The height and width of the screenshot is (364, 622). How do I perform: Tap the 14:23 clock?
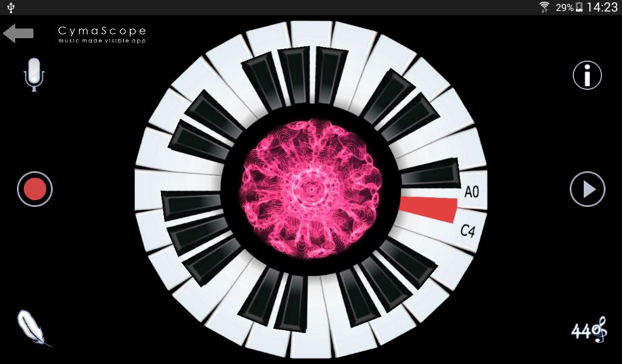coord(602,7)
